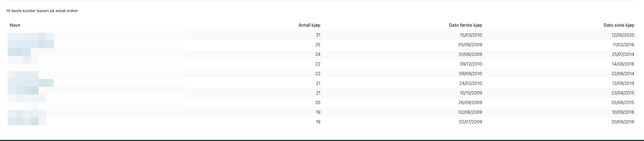Click the last purchase date 23/04/2015
Image resolution: width=644 pixels, height=141 pixels.
623,93
